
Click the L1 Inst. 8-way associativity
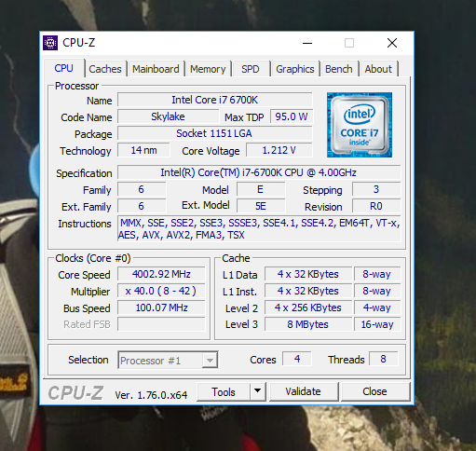[x=377, y=291]
